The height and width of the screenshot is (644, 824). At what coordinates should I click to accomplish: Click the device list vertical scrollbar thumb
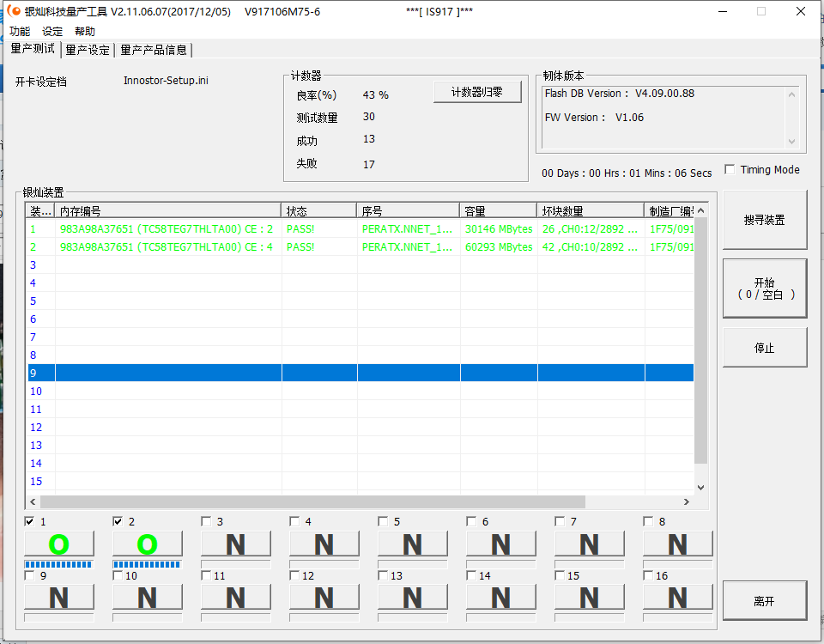click(x=700, y=340)
